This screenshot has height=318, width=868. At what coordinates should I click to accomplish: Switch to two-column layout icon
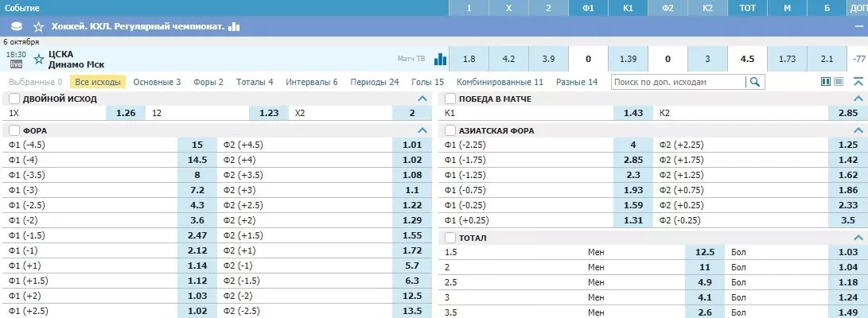[x=826, y=82]
